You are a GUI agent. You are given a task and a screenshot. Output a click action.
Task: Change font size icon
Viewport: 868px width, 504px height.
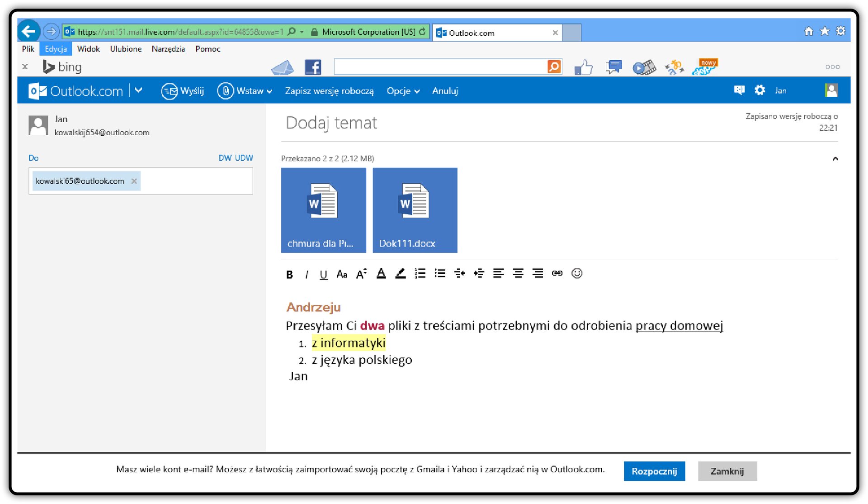(361, 274)
